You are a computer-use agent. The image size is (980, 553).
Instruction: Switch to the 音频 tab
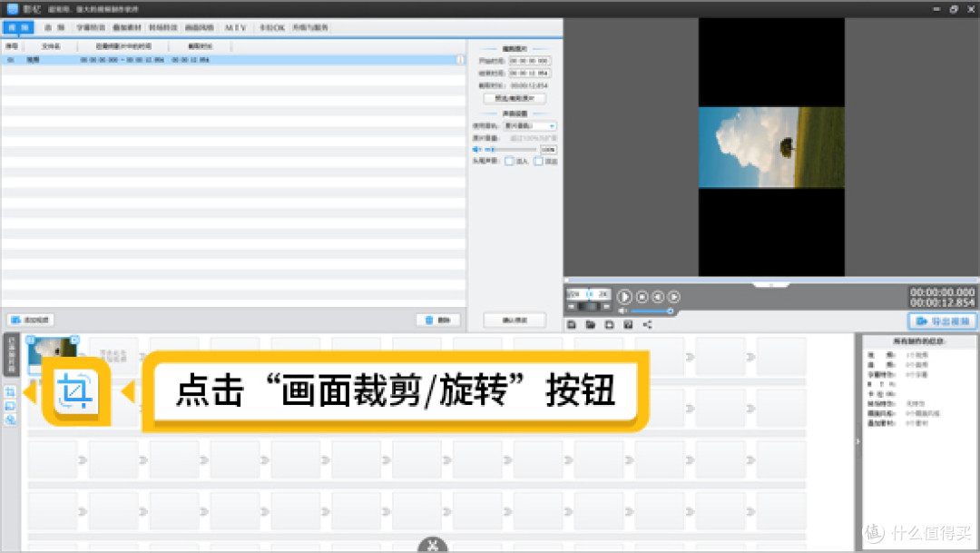[54, 27]
